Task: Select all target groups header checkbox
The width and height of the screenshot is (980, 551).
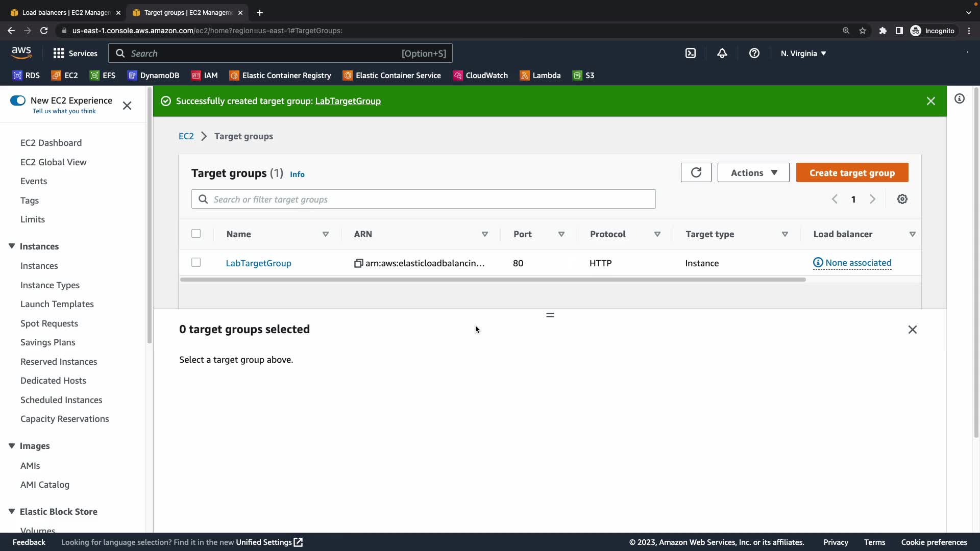Action: pos(196,234)
